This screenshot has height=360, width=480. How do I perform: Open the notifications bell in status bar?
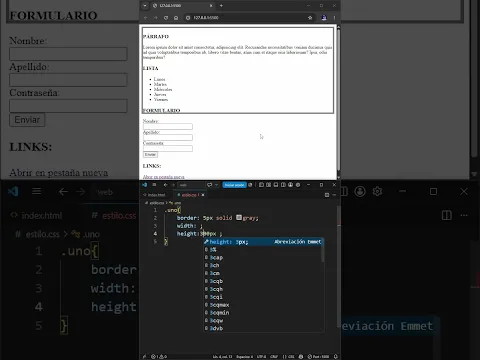[336, 356]
